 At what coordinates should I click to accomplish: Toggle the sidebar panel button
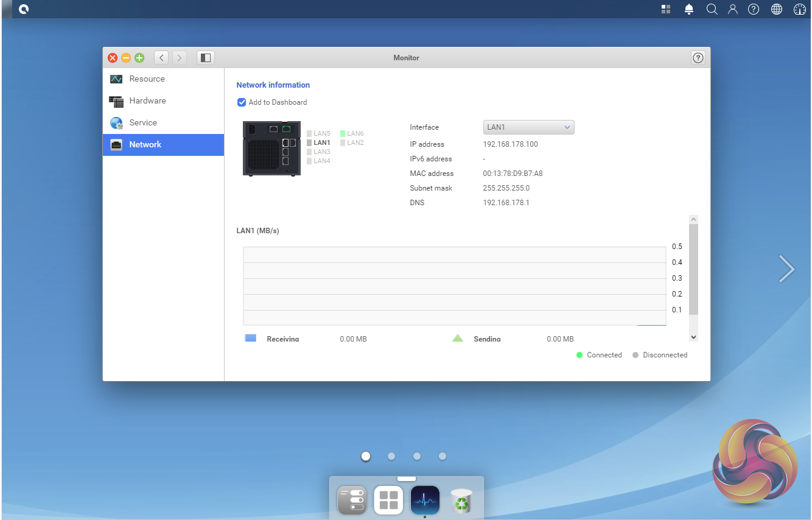pyautogui.click(x=206, y=58)
